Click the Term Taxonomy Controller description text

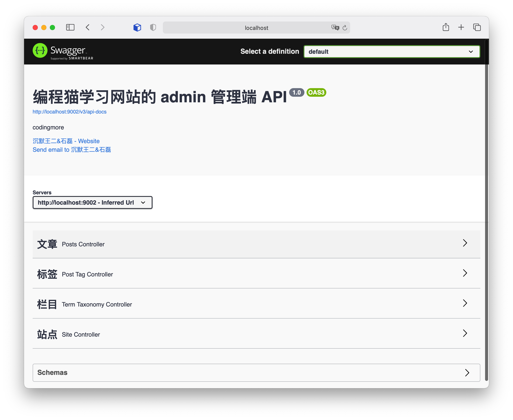pos(97,304)
